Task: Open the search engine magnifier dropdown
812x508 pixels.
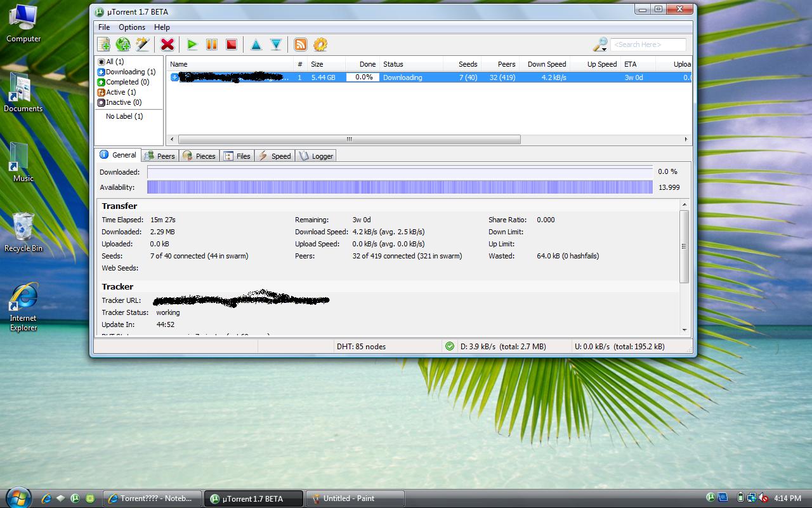Action: coord(600,44)
